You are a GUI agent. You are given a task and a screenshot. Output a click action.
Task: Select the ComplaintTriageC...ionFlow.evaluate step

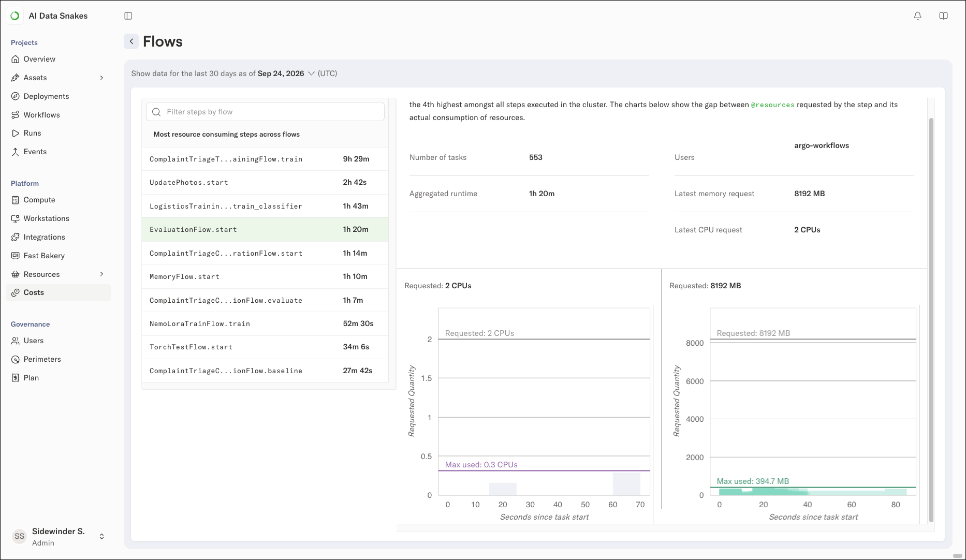(265, 300)
